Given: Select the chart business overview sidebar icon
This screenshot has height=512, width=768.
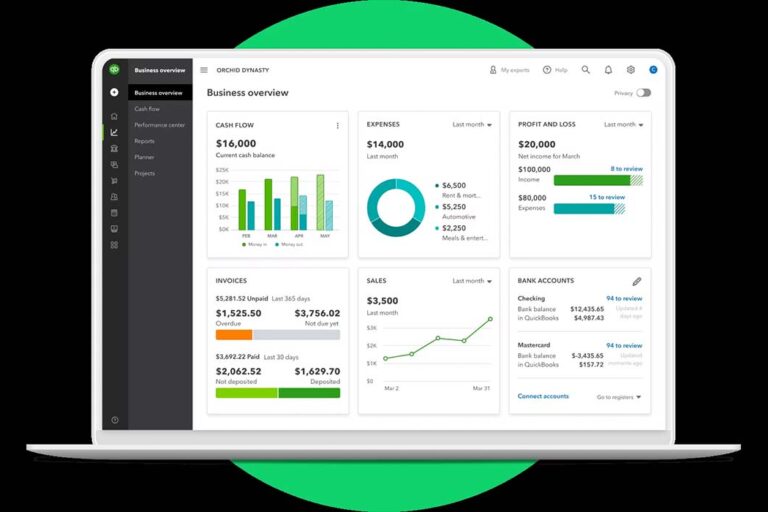Looking at the screenshot, I should click(114, 132).
